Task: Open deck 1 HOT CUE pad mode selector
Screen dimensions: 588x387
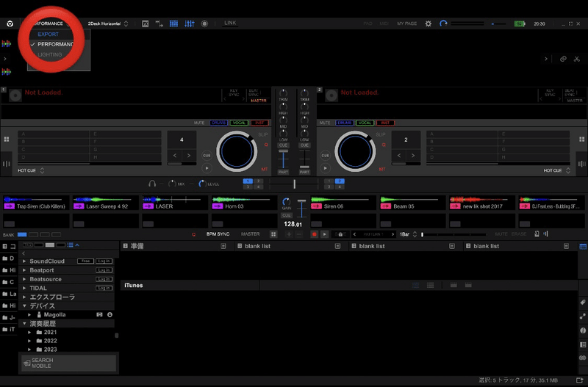Action: [x=31, y=170]
